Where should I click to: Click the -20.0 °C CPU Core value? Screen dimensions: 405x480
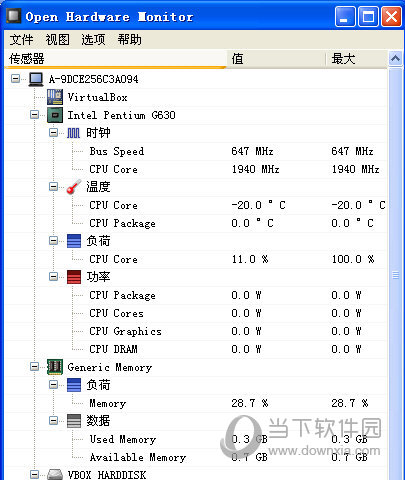tap(259, 205)
